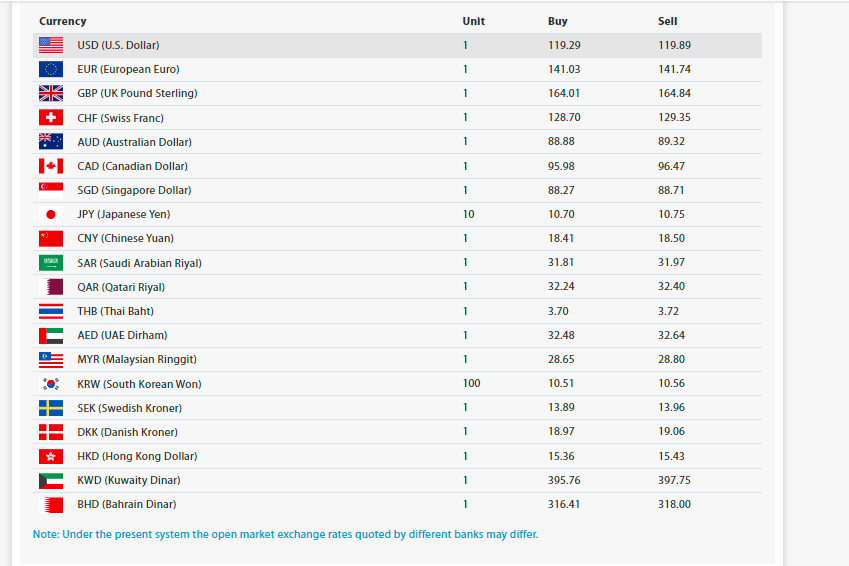
Task: Click the Swedish flag icon
Action: coord(51,408)
